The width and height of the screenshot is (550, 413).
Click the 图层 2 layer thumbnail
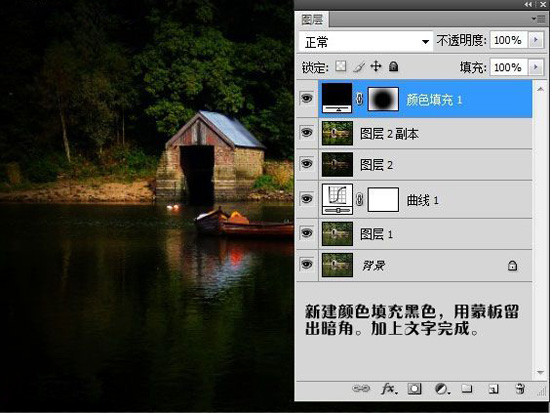(337, 164)
